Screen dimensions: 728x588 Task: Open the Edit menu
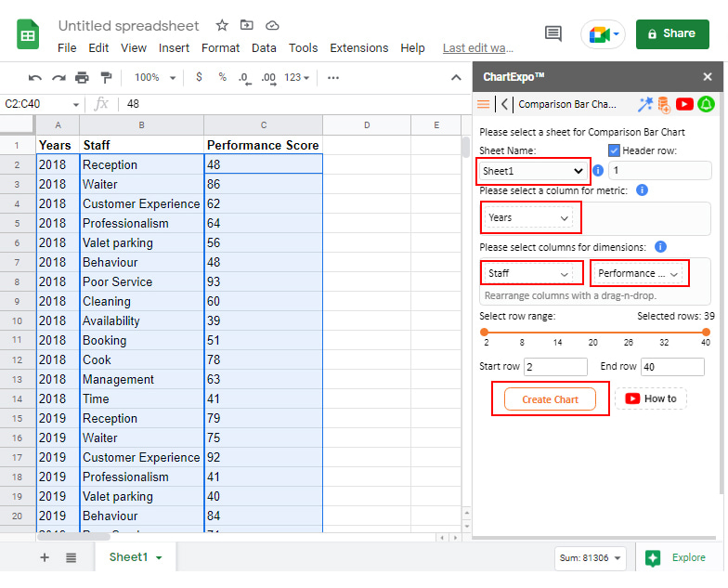point(98,48)
